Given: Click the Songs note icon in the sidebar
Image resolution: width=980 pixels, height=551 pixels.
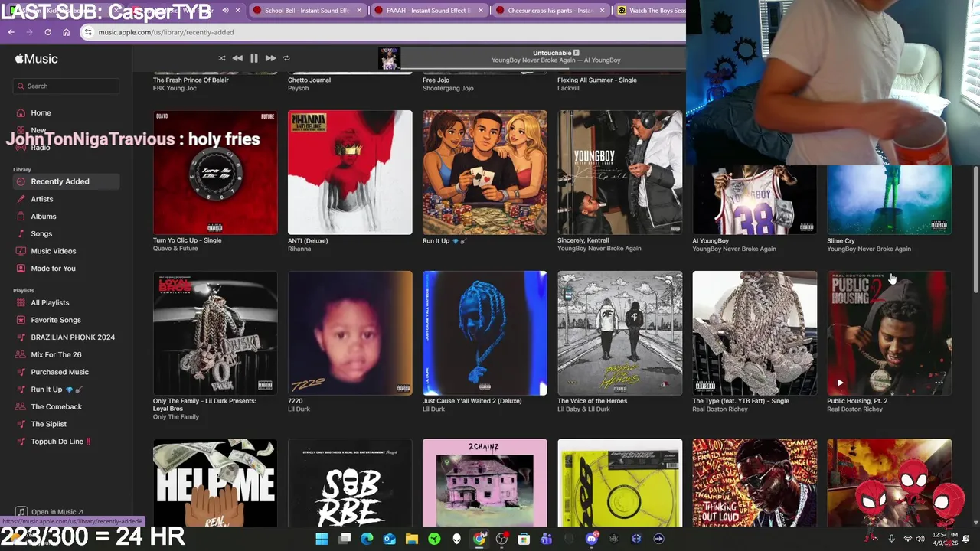Looking at the screenshot, I should [x=21, y=233].
